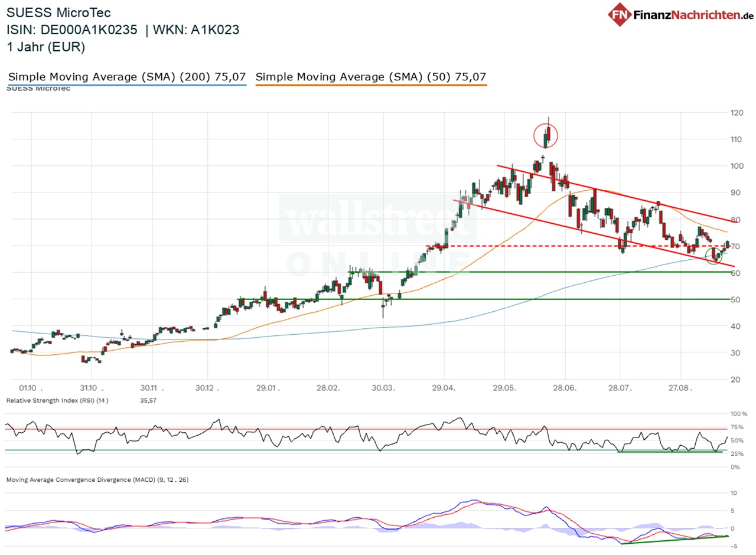Click the RSI 100 % axis label

(738, 413)
